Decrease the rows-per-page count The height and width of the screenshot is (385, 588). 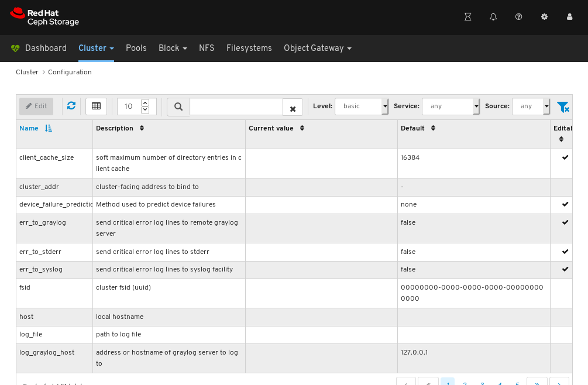coord(145,110)
